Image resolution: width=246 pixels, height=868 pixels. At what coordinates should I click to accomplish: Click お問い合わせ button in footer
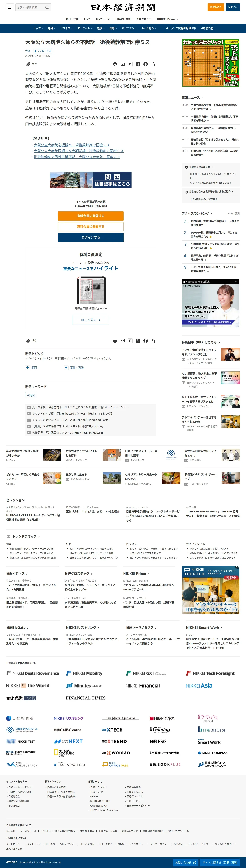click(x=186, y=863)
